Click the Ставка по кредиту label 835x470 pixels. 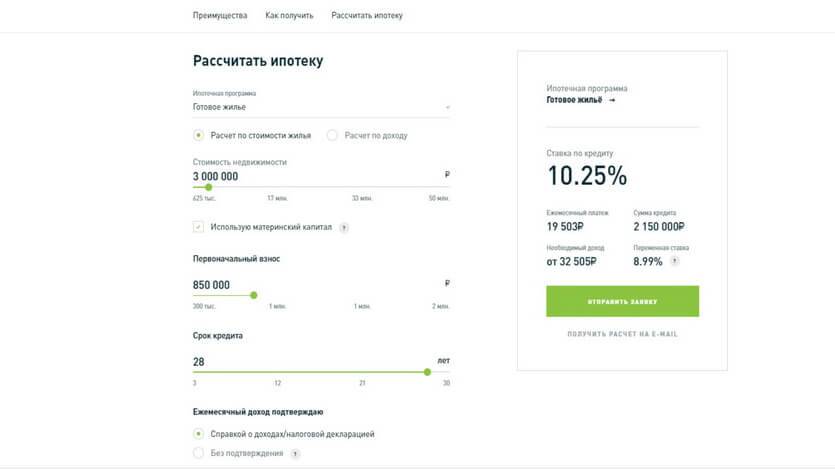(579, 153)
